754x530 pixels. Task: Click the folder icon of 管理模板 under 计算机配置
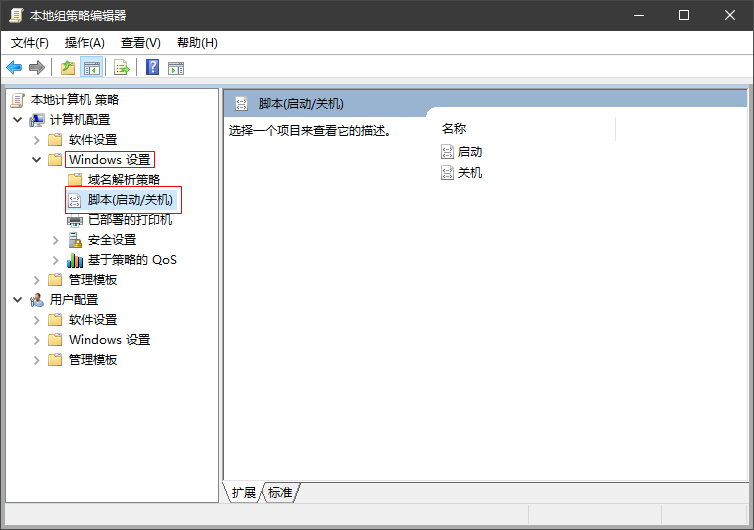click(x=55, y=280)
